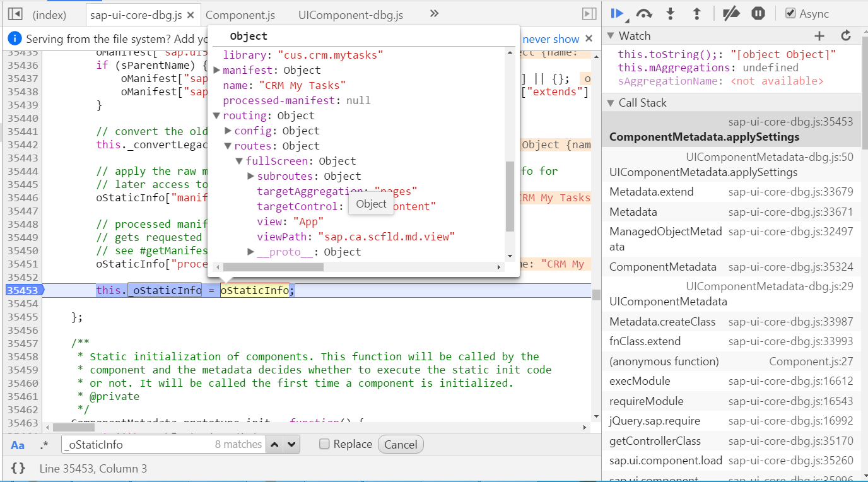Click the never show link in infobar
Viewport: 868px width, 482px height.
point(551,38)
